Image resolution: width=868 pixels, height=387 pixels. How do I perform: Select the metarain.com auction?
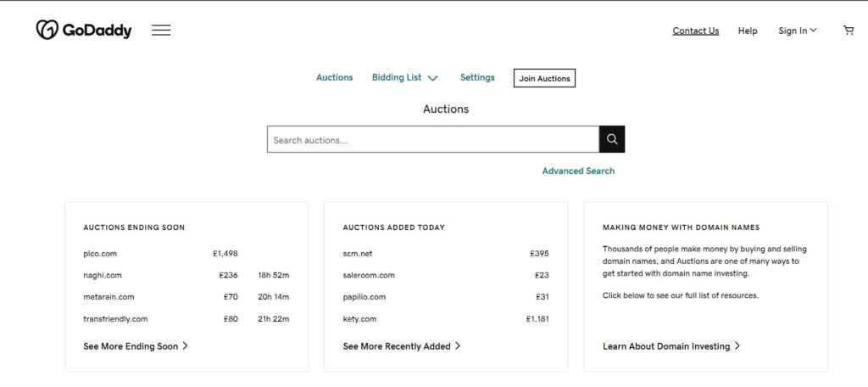coord(108,297)
